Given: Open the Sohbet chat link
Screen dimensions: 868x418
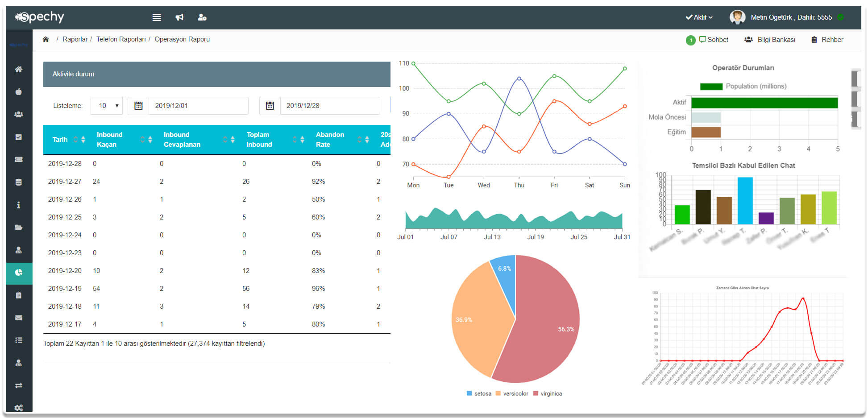Looking at the screenshot, I should click(714, 40).
